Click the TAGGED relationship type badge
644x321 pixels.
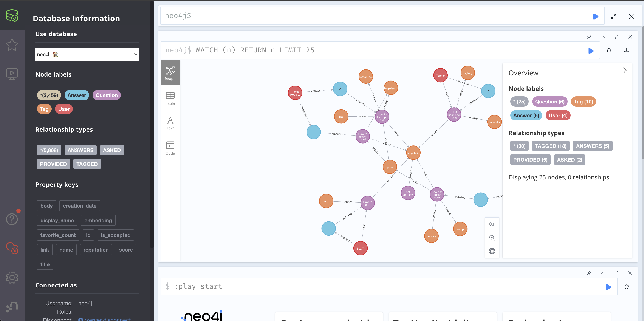(87, 164)
